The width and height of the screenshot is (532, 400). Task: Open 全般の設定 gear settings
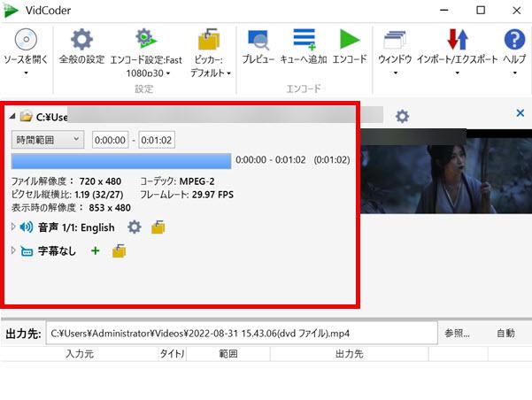pyautogui.click(x=81, y=41)
